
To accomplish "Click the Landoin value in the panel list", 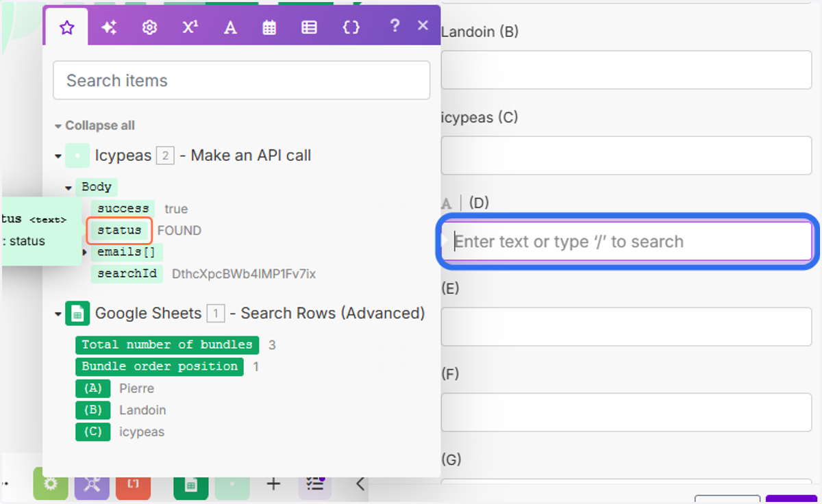I will click(142, 410).
